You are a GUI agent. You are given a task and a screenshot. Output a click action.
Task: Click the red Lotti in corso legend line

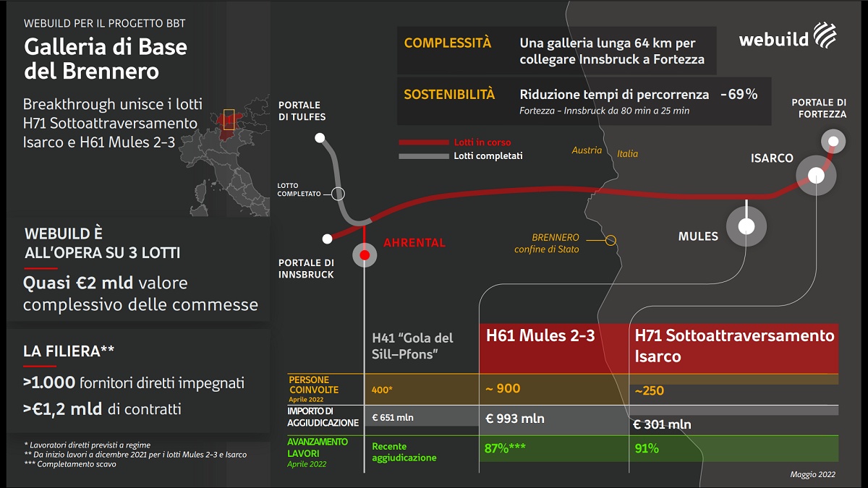(422, 142)
